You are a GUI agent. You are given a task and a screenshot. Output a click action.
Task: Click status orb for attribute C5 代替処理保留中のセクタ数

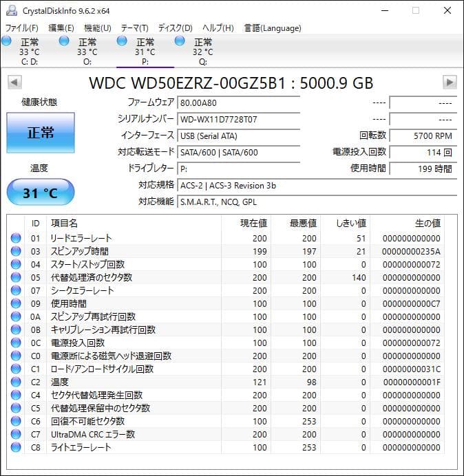[16, 408]
